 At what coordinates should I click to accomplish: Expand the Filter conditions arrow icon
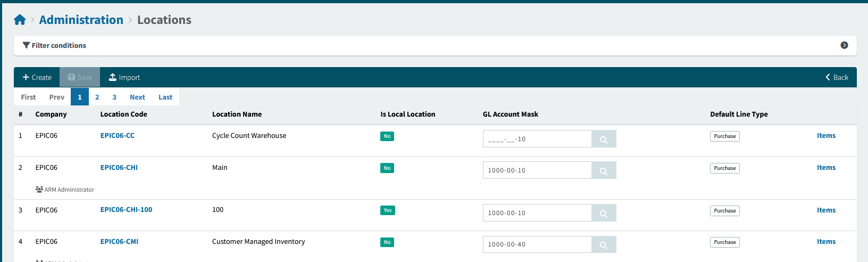point(844,45)
